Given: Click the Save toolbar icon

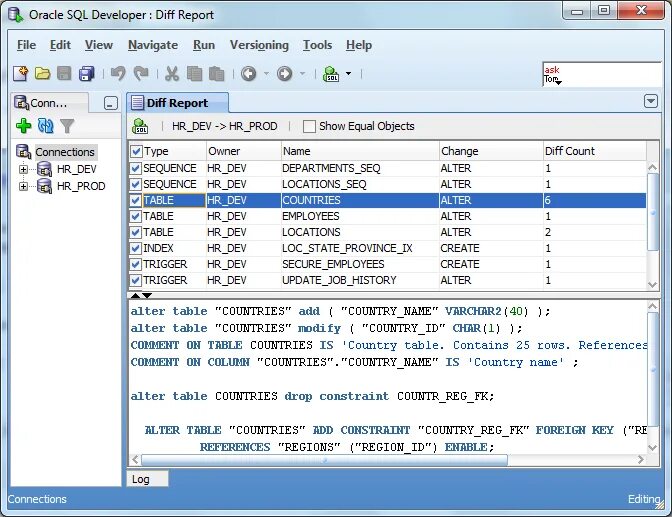Looking at the screenshot, I should [x=64, y=74].
